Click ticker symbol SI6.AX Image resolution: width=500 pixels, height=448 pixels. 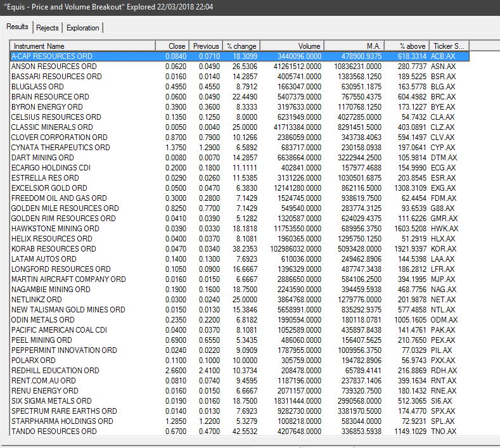click(x=442, y=401)
